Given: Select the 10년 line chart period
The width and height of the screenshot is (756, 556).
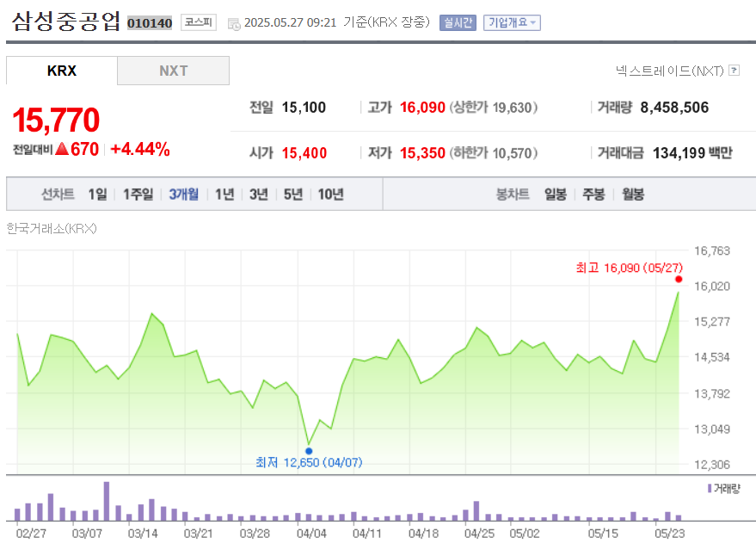Looking at the screenshot, I should pyautogui.click(x=331, y=194).
